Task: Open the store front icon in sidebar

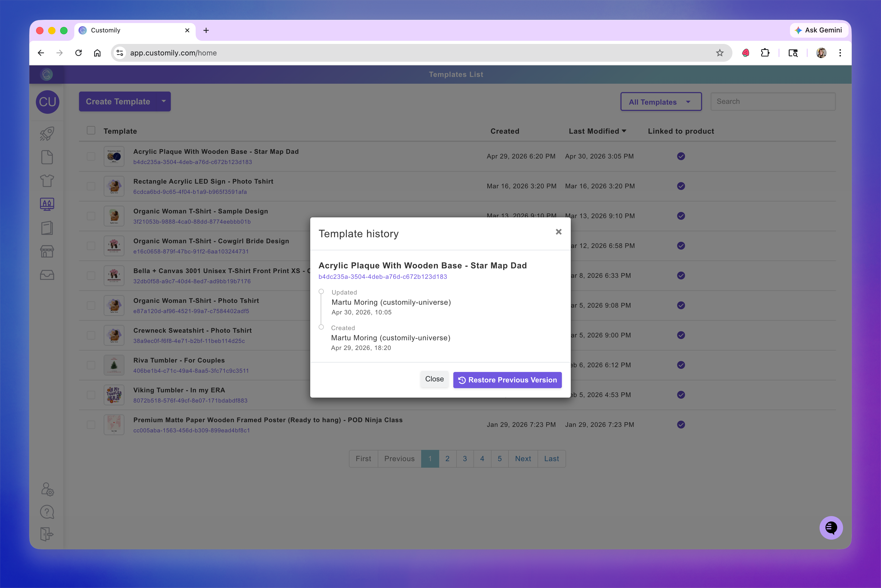Action: click(x=47, y=251)
